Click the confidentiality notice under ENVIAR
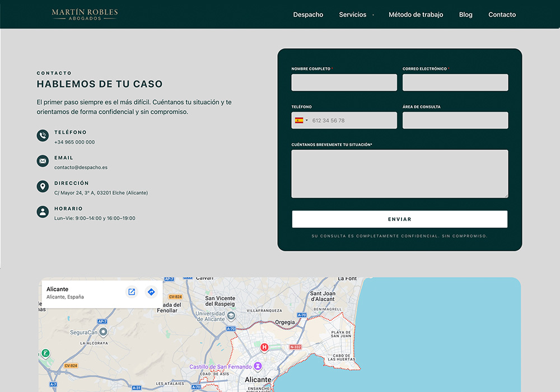 click(400, 236)
